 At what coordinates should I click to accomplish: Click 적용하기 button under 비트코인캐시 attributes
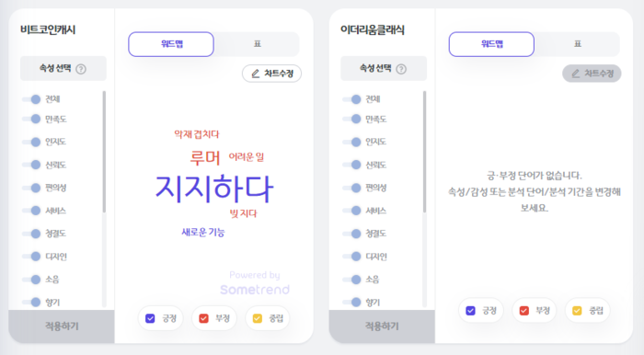click(62, 326)
